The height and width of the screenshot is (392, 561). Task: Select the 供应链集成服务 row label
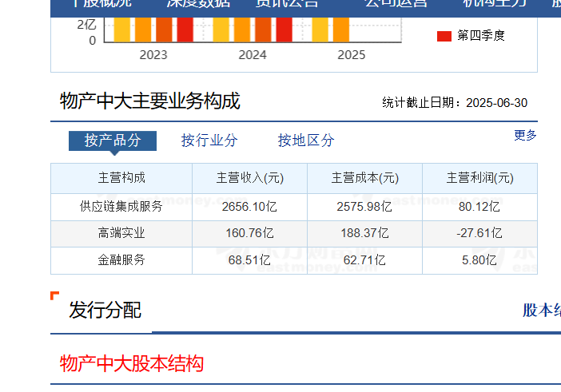pos(121,207)
